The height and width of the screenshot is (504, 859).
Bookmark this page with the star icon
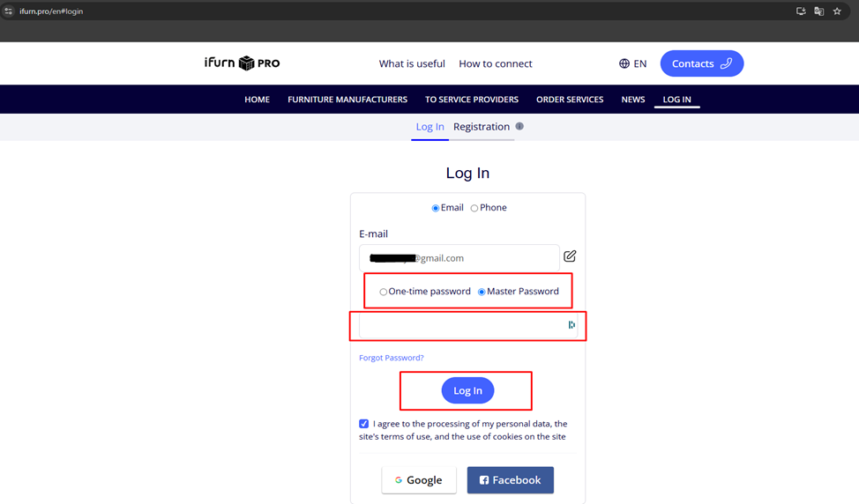click(837, 11)
